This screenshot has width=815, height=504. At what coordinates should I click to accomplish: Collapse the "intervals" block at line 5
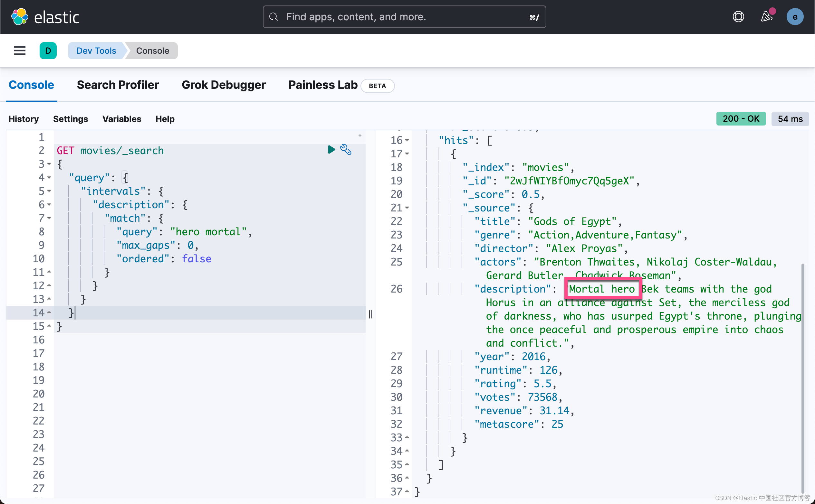tap(49, 191)
